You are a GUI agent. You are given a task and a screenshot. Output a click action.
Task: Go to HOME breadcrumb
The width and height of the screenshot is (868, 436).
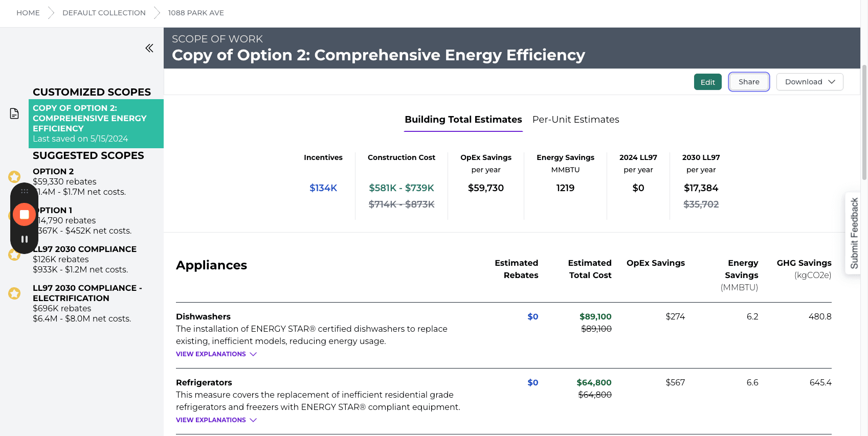[x=28, y=13]
